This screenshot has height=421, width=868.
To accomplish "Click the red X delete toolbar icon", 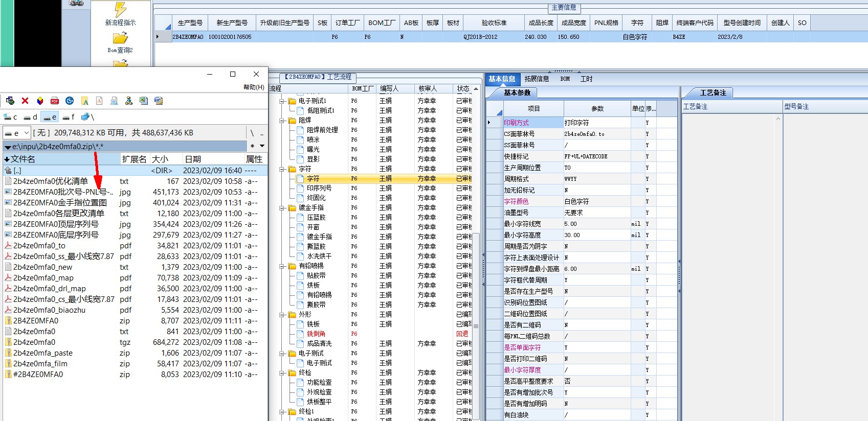I will point(25,101).
